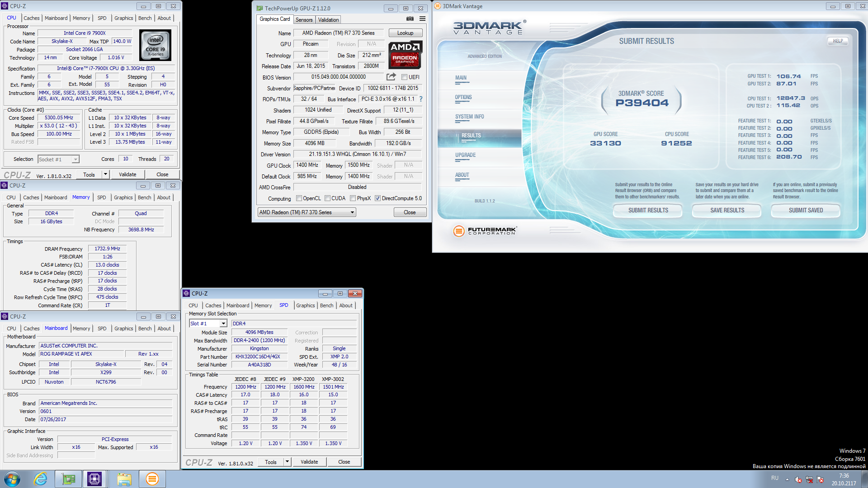Screen dimensions: 868x488
Task: Click the CPU-Z Mainboard window title icon
Action: [x=5, y=316]
